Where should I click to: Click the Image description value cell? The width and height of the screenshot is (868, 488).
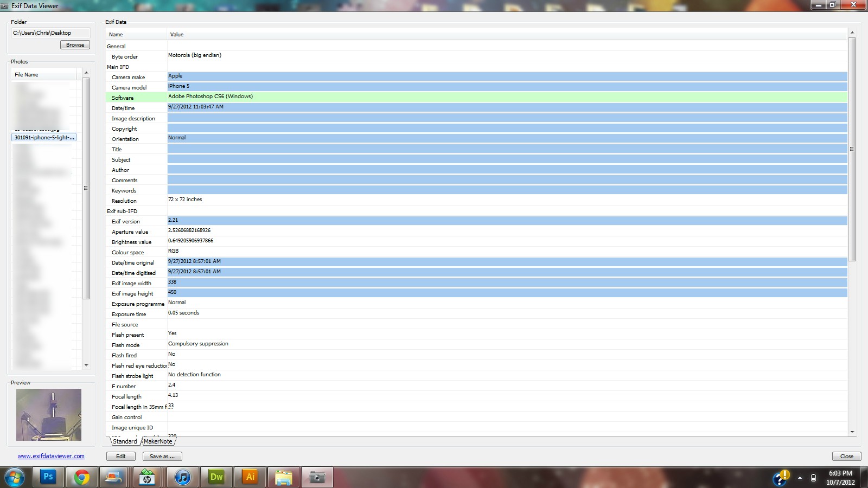[507, 118]
